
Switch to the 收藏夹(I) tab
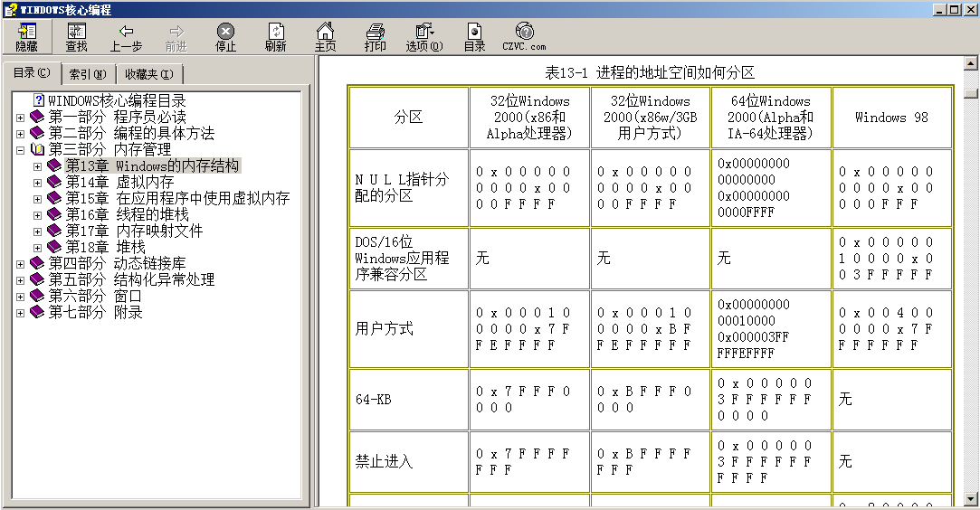point(148,74)
